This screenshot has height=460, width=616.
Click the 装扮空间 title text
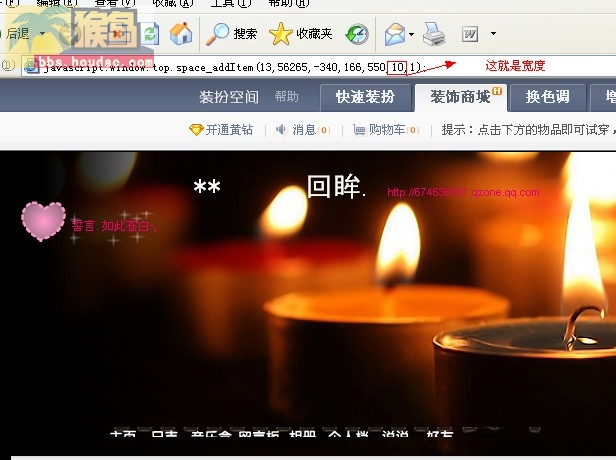(229, 97)
